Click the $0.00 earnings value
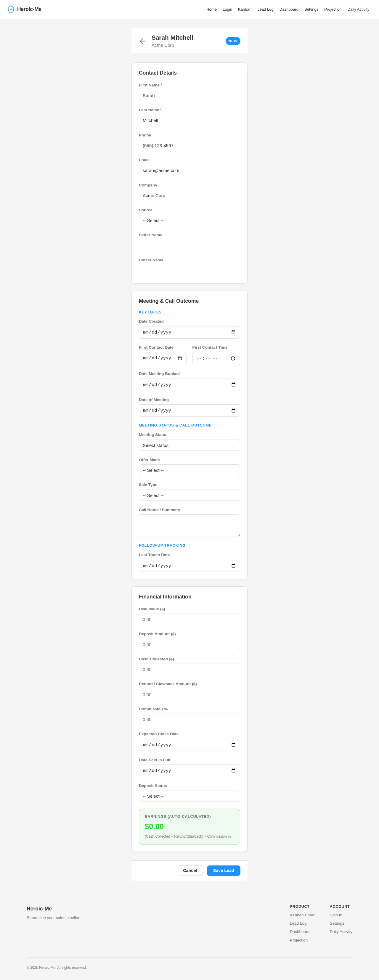 point(154,826)
